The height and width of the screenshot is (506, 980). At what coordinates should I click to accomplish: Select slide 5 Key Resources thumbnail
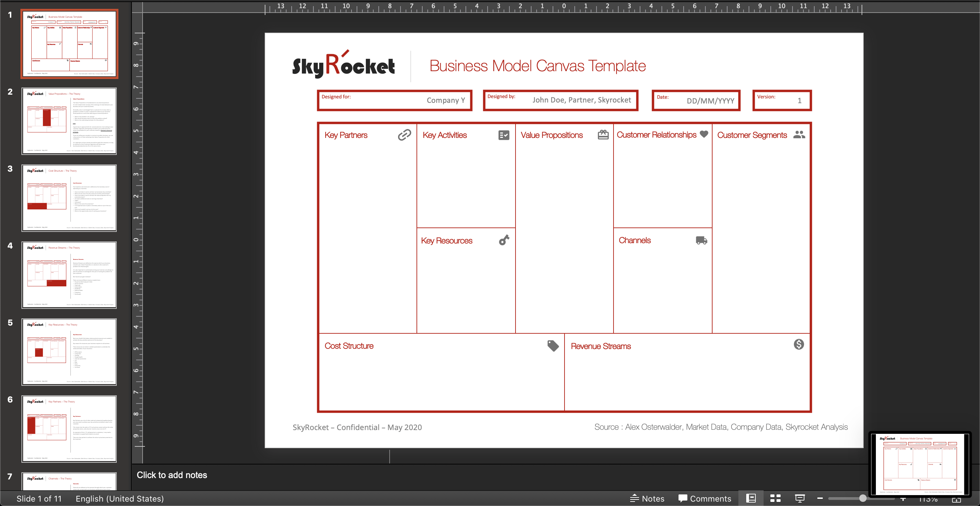pyautogui.click(x=69, y=352)
